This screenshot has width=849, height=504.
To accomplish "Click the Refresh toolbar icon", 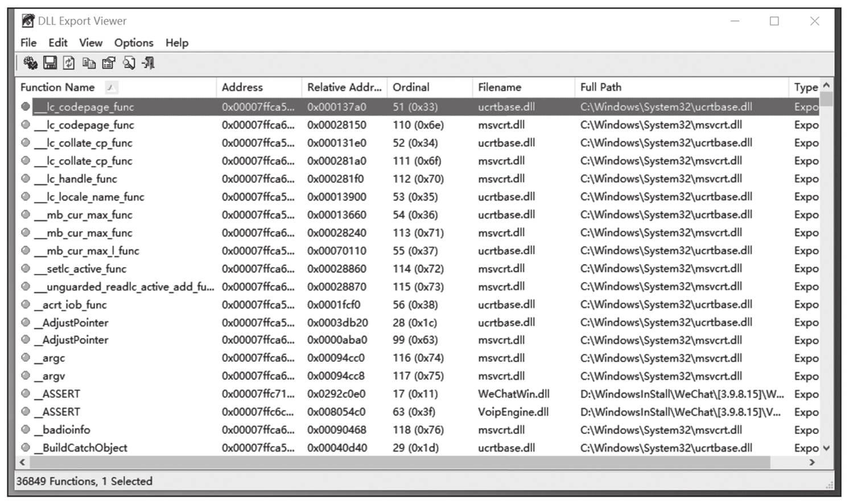I will click(69, 63).
